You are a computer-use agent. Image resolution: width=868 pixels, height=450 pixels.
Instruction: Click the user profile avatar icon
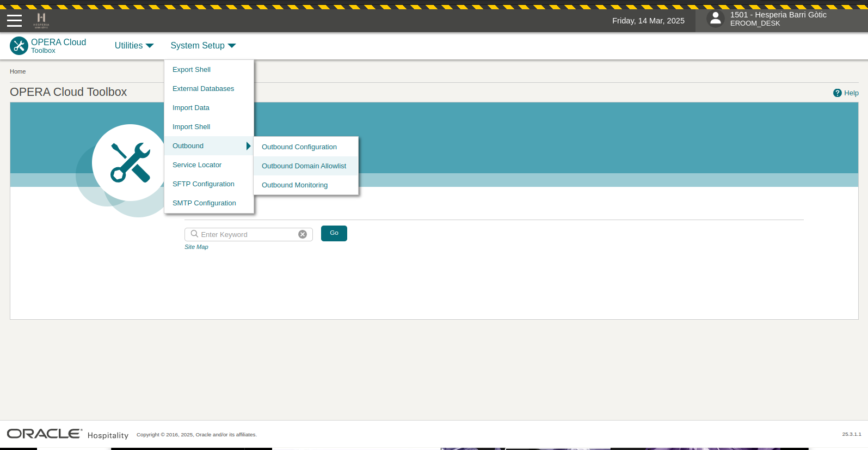pyautogui.click(x=716, y=19)
